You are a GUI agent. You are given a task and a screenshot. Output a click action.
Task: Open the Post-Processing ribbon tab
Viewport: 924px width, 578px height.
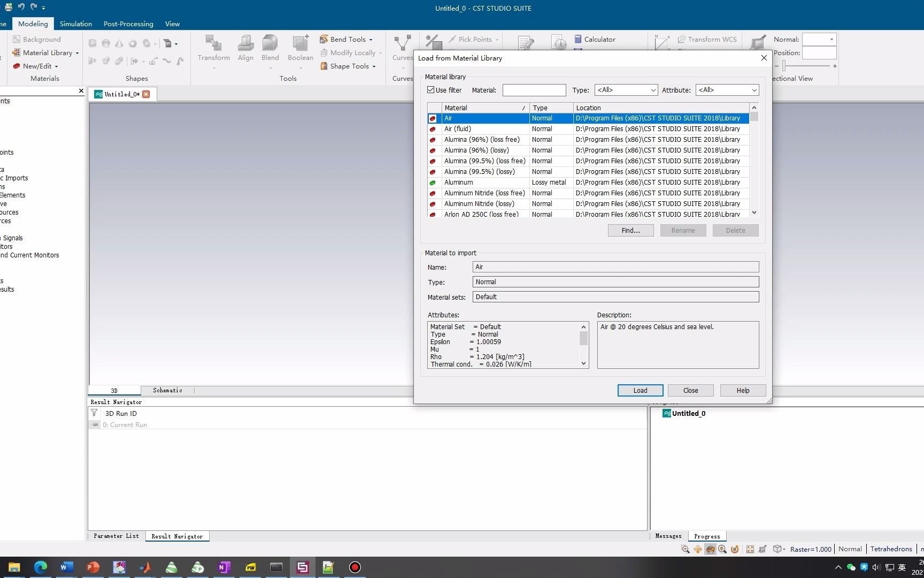click(128, 24)
